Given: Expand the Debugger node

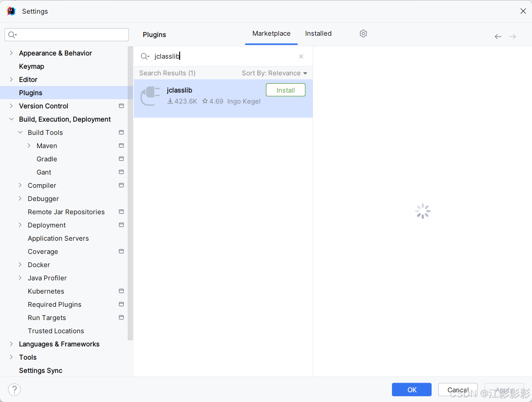Looking at the screenshot, I should [x=20, y=198].
